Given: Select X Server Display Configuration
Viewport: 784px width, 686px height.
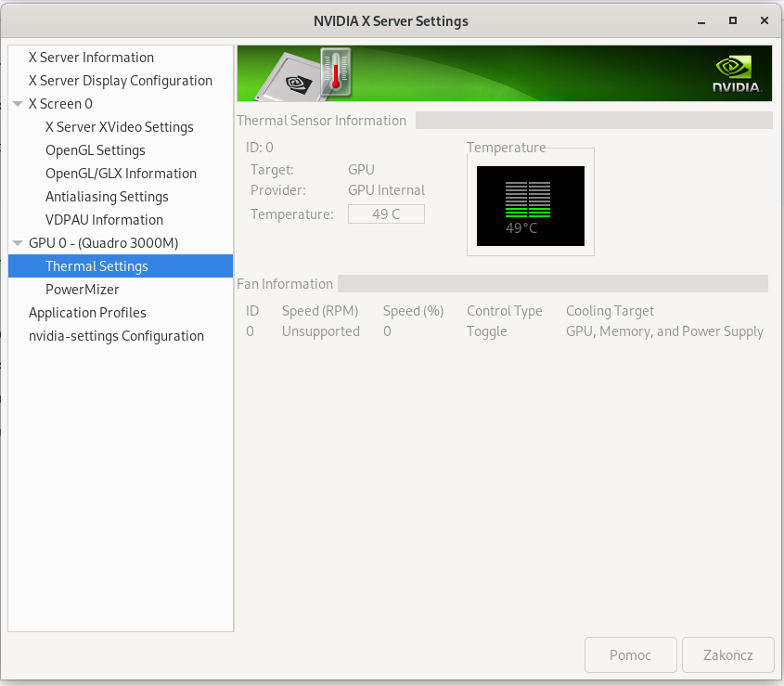Looking at the screenshot, I should pos(121,81).
